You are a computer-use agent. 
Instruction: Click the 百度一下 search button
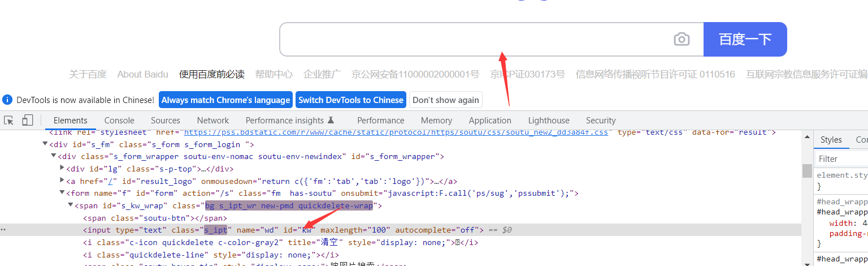[x=745, y=39]
